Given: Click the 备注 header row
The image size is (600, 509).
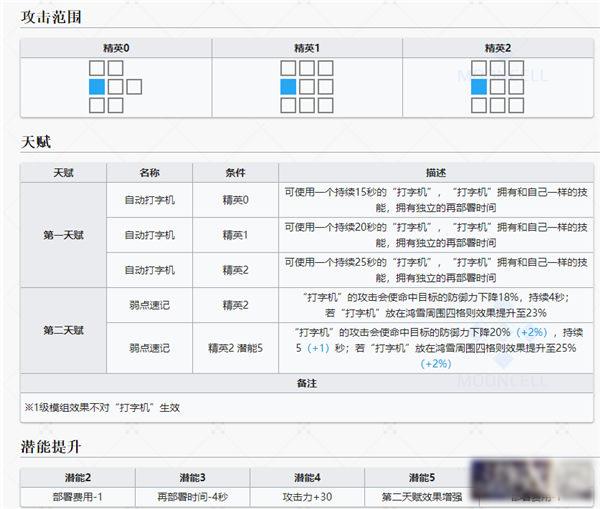Looking at the screenshot, I should 307,383.
